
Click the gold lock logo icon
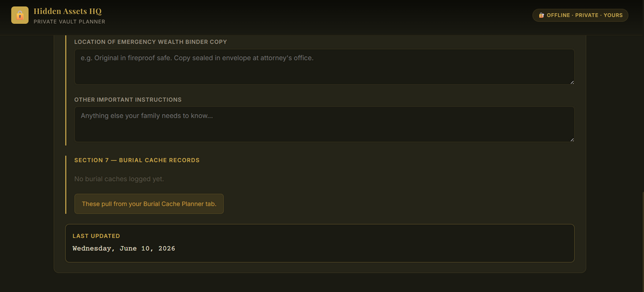coord(19,15)
